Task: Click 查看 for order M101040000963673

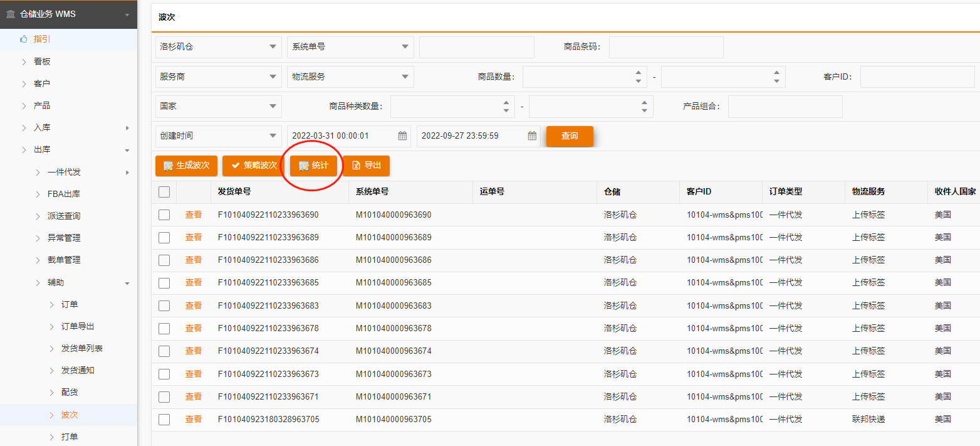Action: pos(194,374)
